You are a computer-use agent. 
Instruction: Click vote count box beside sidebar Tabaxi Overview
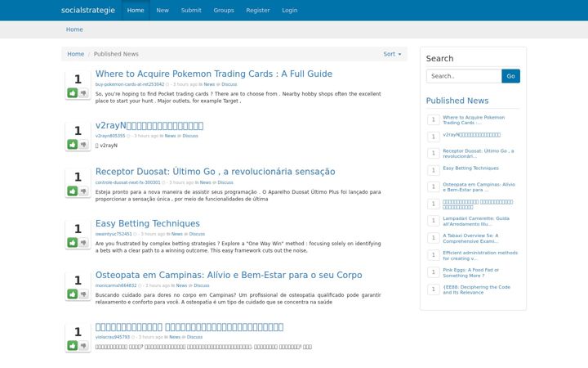click(433, 238)
